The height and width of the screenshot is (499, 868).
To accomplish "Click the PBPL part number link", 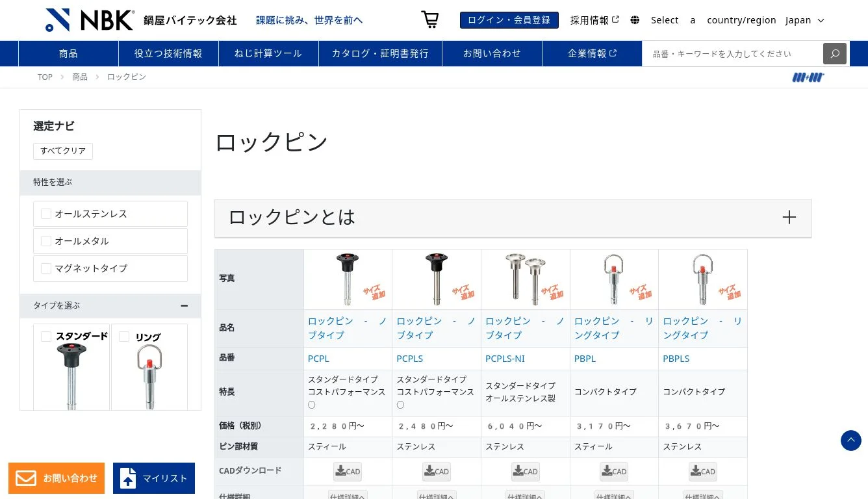I will [x=585, y=359].
